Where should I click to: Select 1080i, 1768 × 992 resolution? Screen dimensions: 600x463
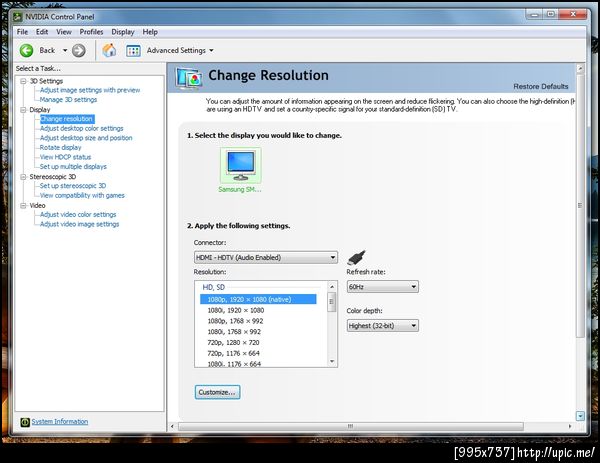pos(234,331)
